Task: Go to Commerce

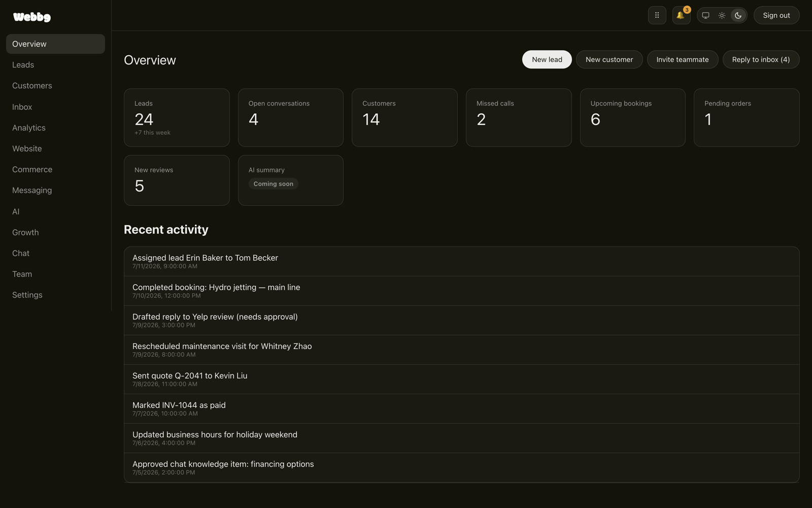Action: tap(55, 169)
